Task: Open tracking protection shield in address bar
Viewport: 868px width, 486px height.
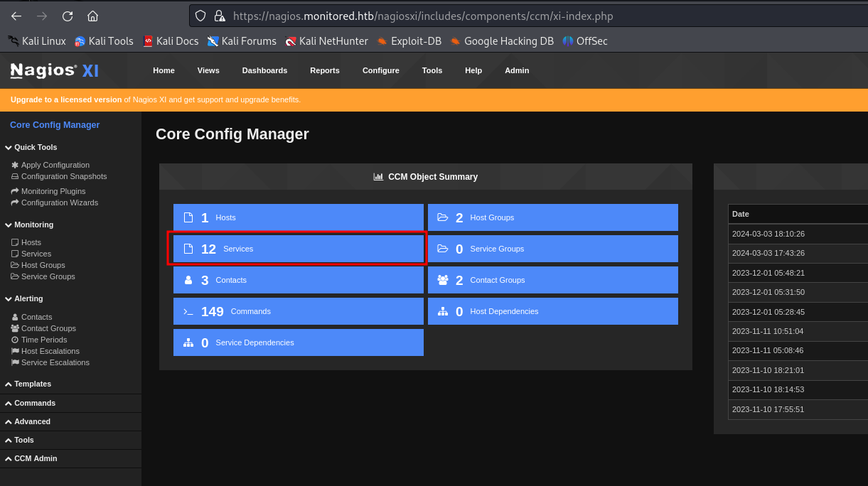Action: tap(201, 16)
